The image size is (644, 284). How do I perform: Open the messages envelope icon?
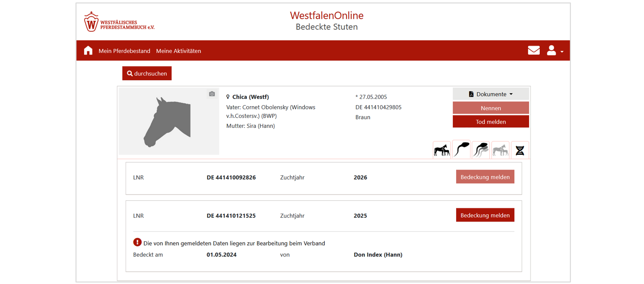[x=533, y=50]
